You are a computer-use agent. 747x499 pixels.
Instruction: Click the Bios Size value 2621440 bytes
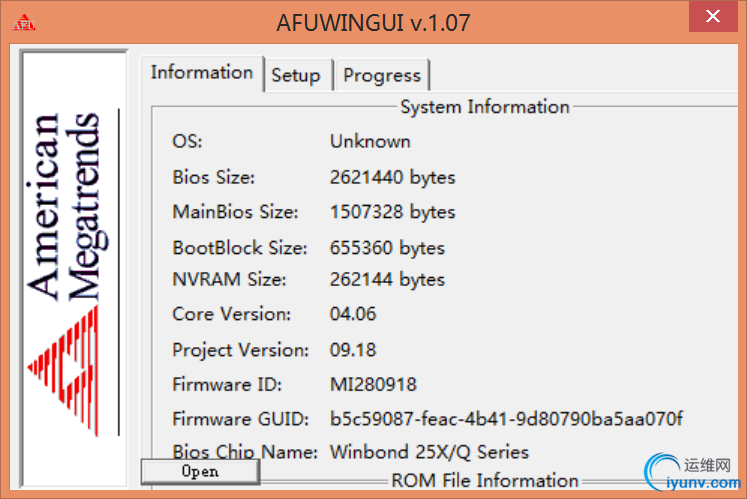pos(392,177)
